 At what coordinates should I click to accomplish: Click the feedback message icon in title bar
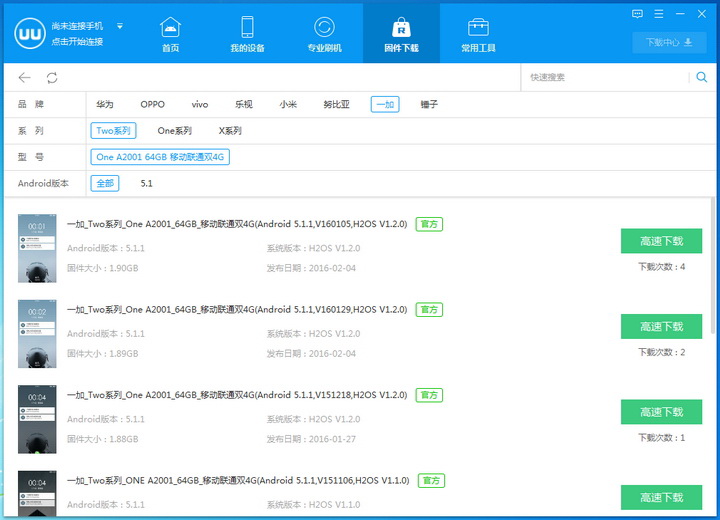637,13
